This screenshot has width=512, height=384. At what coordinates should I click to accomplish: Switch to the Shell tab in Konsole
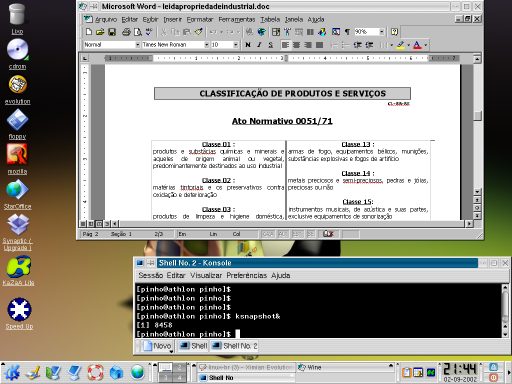(x=193, y=346)
